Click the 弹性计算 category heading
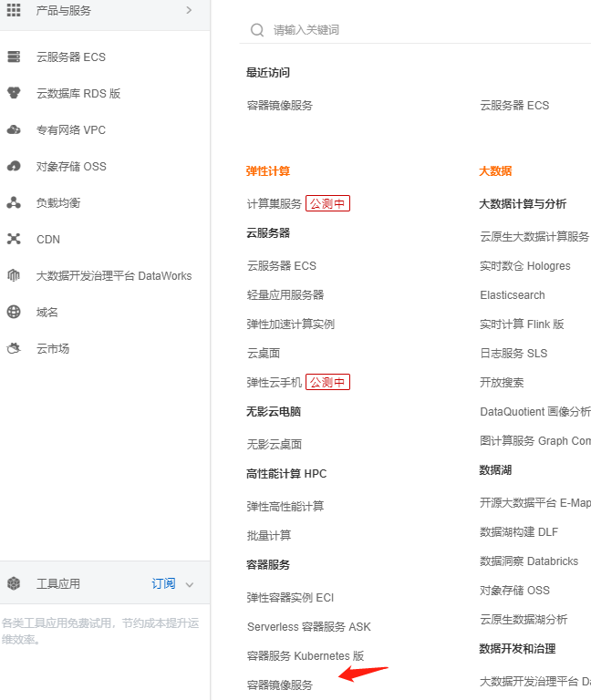The width and height of the screenshot is (591, 700). coord(268,171)
